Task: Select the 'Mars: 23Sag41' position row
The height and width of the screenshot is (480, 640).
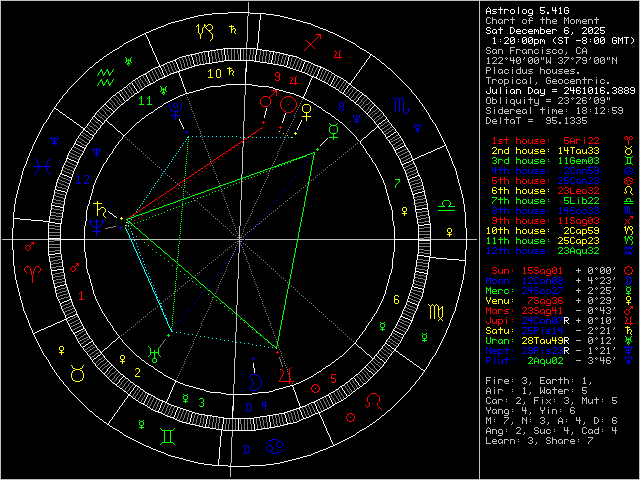Action: point(559,311)
